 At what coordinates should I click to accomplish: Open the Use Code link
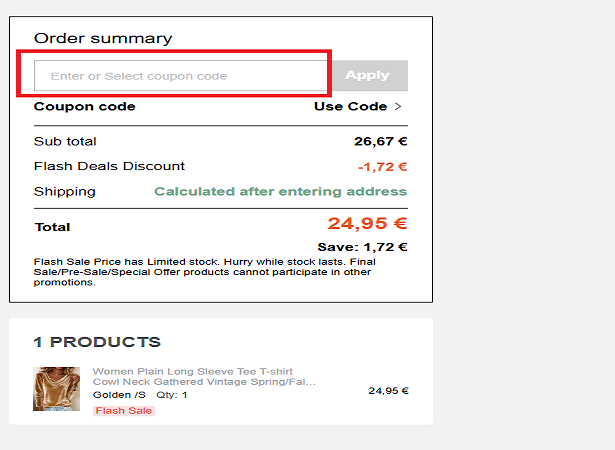(350, 107)
